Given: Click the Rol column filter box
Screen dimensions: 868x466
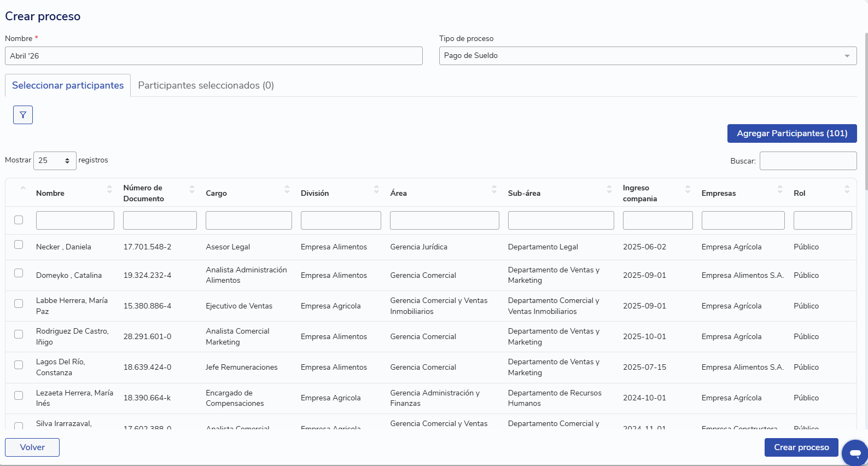Looking at the screenshot, I should [x=823, y=220].
